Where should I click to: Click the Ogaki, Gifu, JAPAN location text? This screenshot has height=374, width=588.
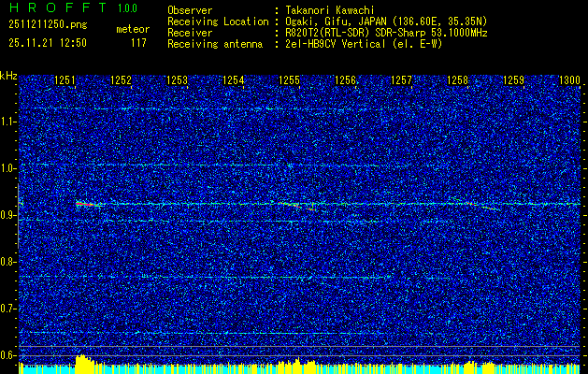click(x=386, y=22)
